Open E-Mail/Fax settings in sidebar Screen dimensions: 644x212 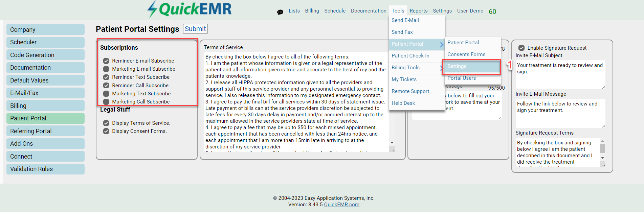tap(45, 93)
